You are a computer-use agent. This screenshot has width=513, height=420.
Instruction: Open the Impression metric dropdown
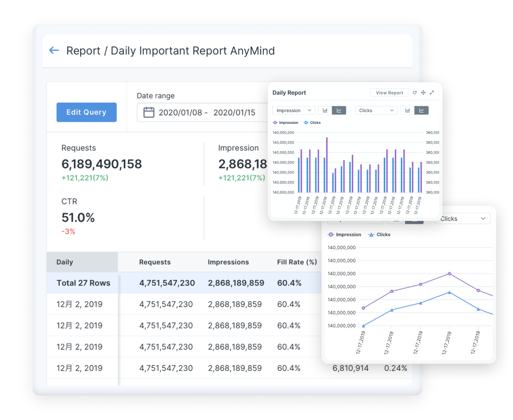pyautogui.click(x=293, y=110)
